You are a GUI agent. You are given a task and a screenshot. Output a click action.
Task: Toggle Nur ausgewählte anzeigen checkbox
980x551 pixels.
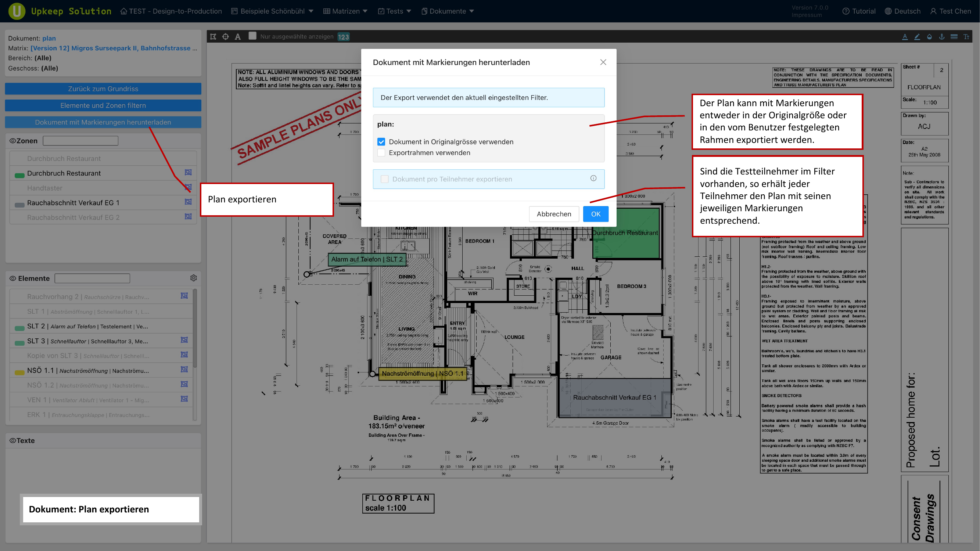pyautogui.click(x=252, y=36)
